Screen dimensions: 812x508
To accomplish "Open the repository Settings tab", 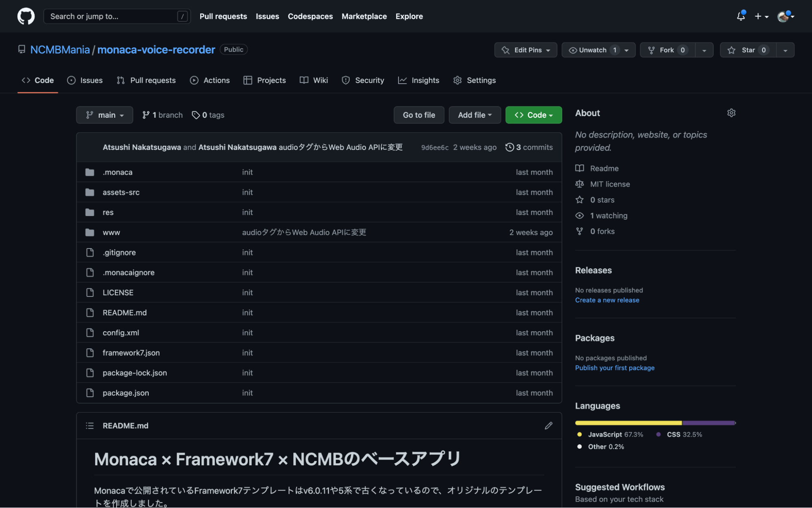I will 474,80.
